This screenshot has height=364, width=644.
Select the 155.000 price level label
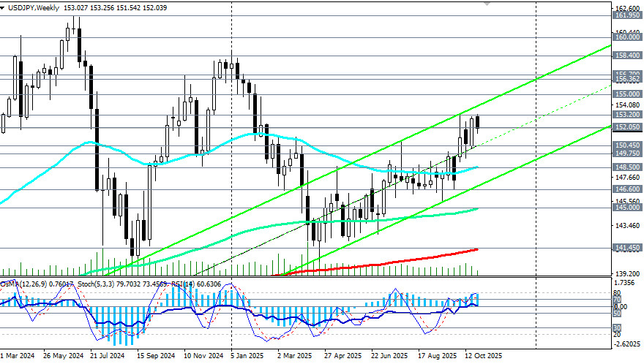coord(626,94)
